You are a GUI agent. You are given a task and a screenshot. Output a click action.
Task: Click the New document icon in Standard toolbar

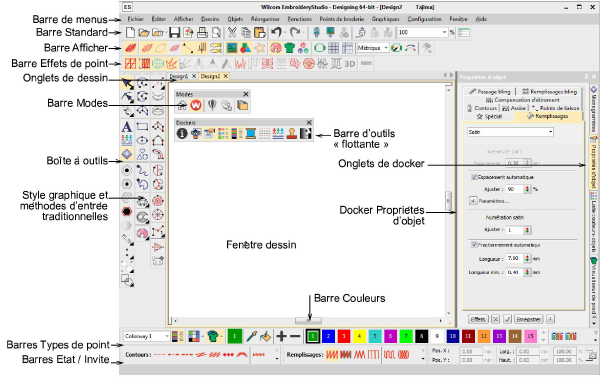coord(130,33)
